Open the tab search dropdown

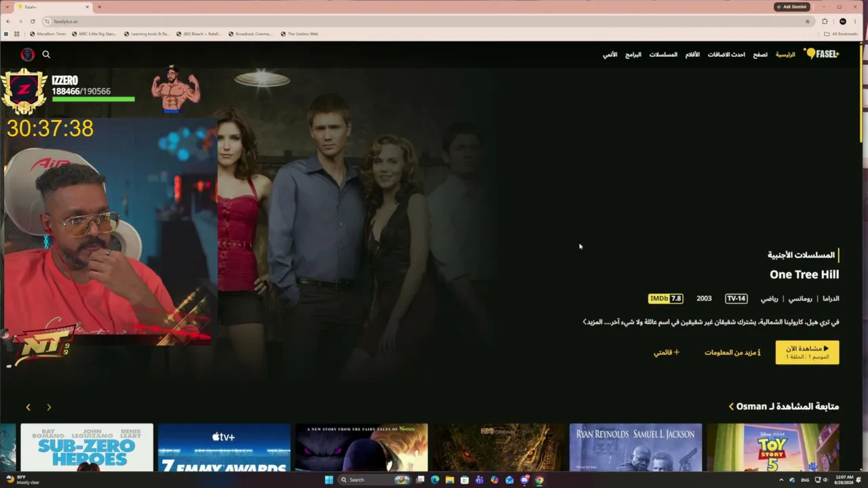(8, 7)
